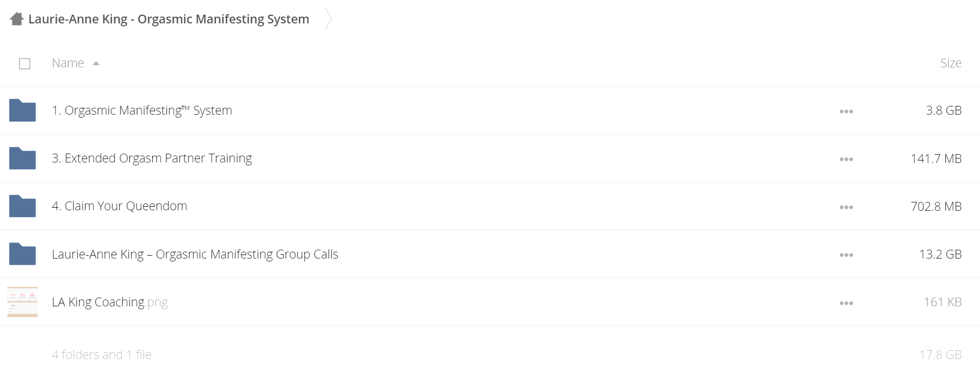Open Laurie-Anne King Group Calls folder name

point(195,254)
